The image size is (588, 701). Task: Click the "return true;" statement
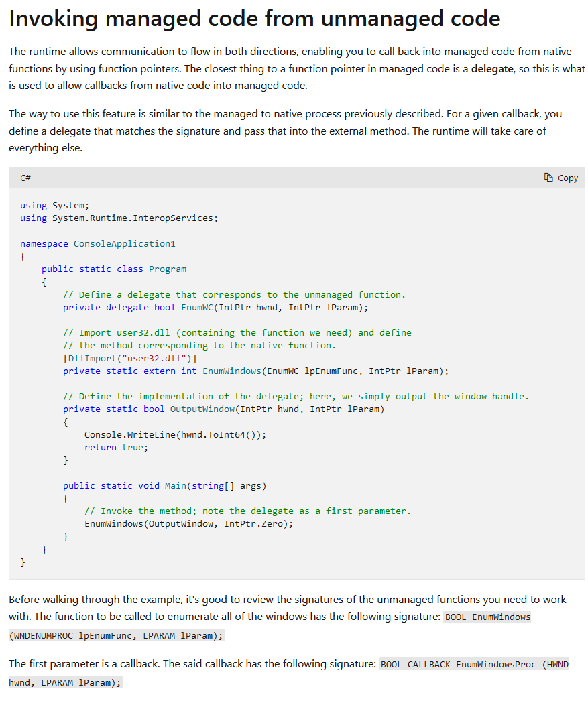[116, 447]
